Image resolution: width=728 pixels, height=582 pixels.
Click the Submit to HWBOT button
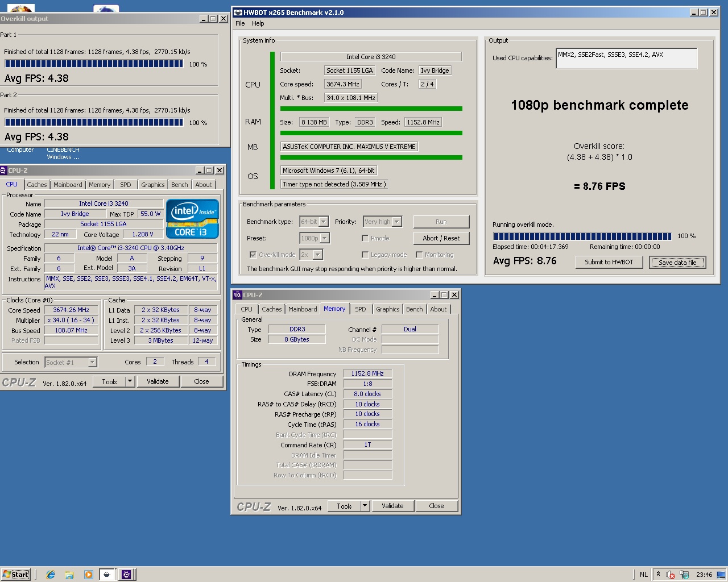[609, 262]
